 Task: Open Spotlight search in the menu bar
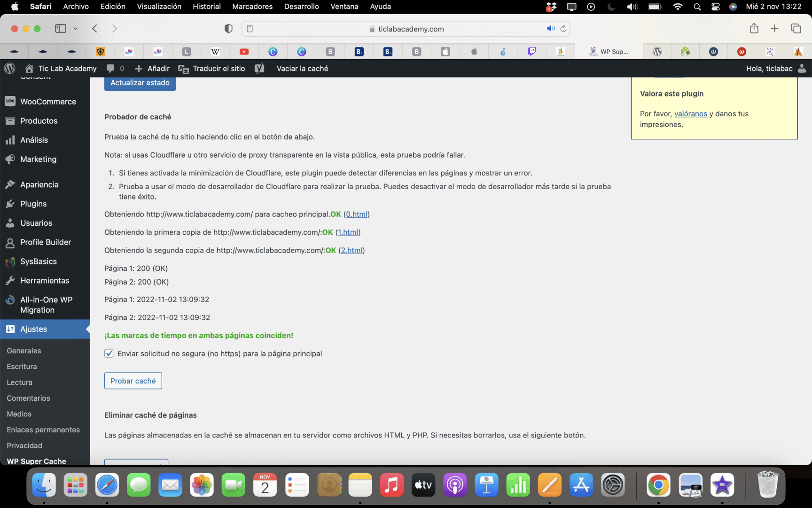697,7
